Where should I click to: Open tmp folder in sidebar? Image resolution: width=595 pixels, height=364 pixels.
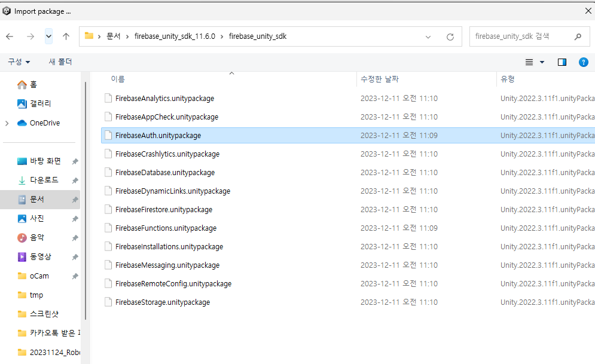tap(30, 295)
